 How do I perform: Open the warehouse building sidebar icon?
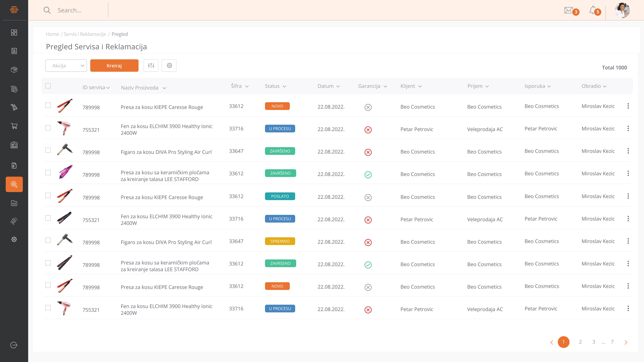coord(14,145)
